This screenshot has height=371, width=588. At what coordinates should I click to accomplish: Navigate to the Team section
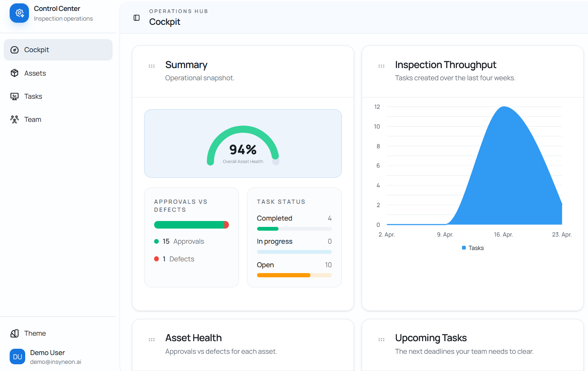coord(33,119)
